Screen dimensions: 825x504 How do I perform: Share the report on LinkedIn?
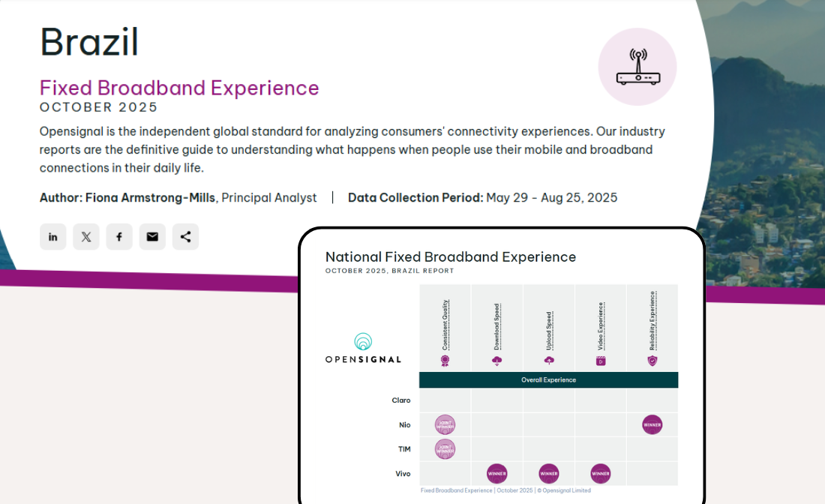point(53,237)
